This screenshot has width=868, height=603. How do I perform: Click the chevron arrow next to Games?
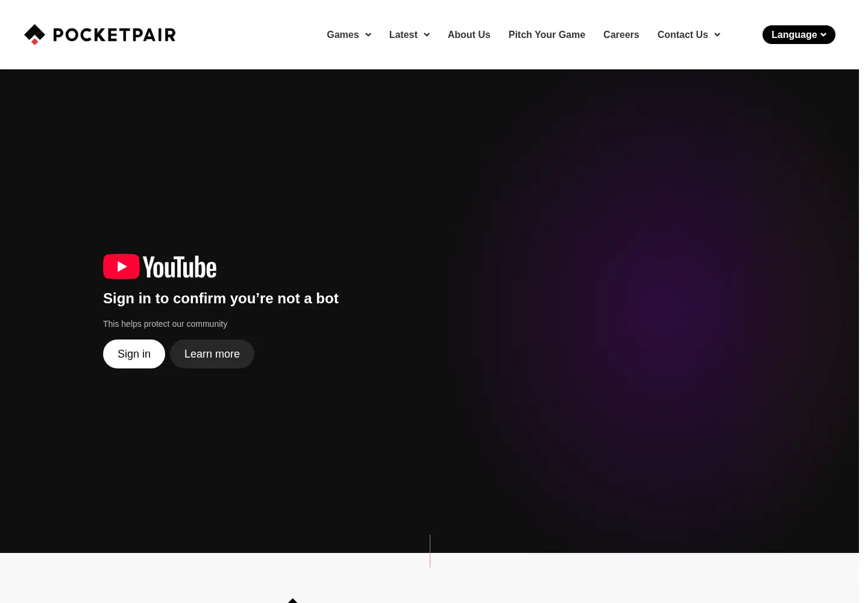pyautogui.click(x=368, y=35)
